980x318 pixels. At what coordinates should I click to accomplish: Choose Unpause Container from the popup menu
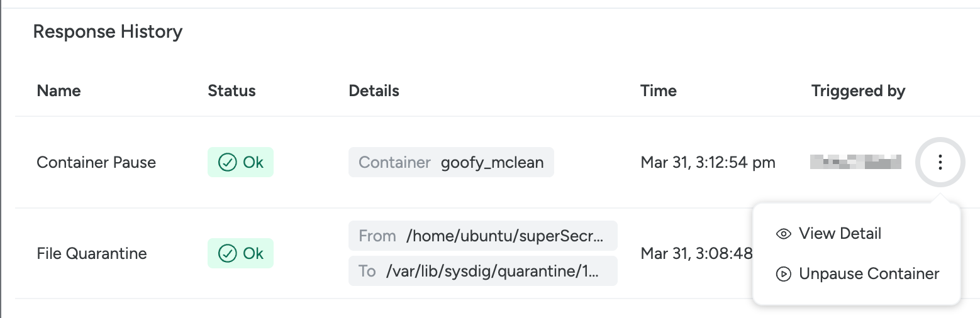[857, 274]
